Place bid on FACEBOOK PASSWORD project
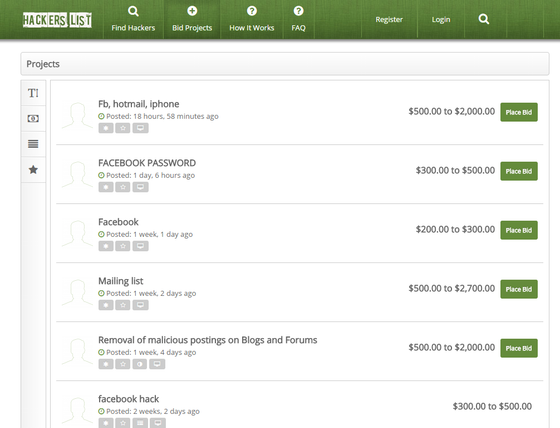This screenshot has height=428, width=560. 519,171
